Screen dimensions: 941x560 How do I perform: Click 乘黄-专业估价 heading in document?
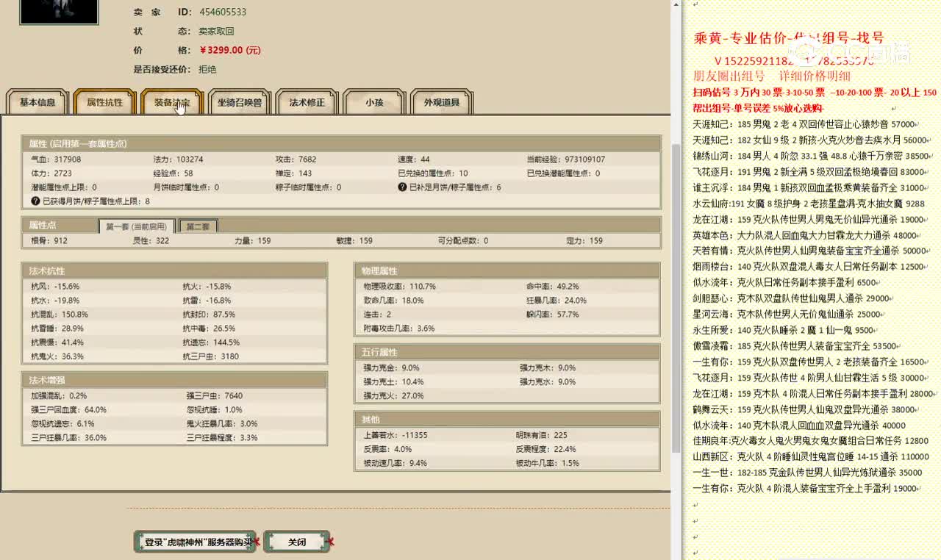pos(789,38)
